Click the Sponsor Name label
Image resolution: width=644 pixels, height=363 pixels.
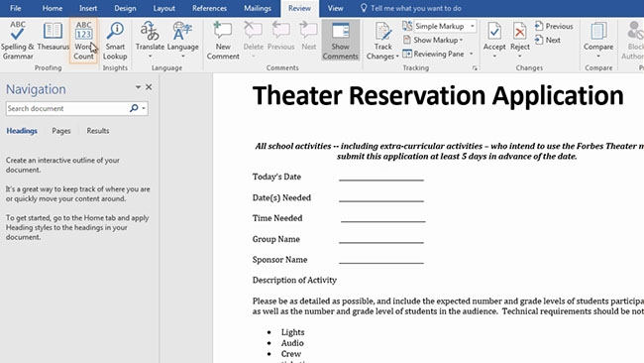point(279,260)
